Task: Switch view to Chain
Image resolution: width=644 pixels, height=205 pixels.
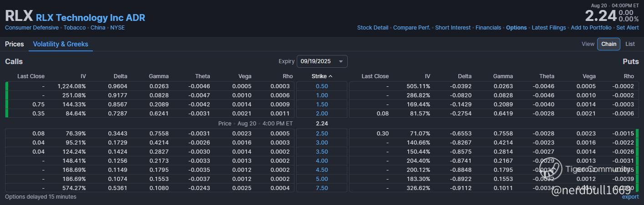Action: pos(609,44)
